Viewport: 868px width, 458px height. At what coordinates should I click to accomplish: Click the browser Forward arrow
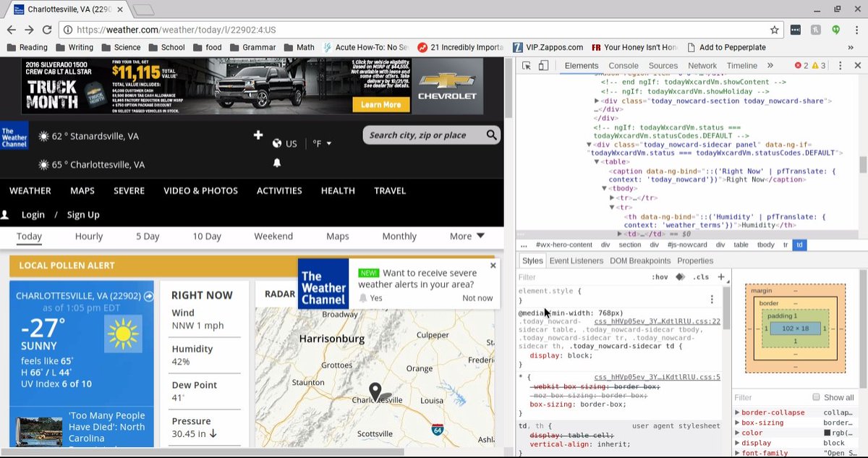(29, 30)
